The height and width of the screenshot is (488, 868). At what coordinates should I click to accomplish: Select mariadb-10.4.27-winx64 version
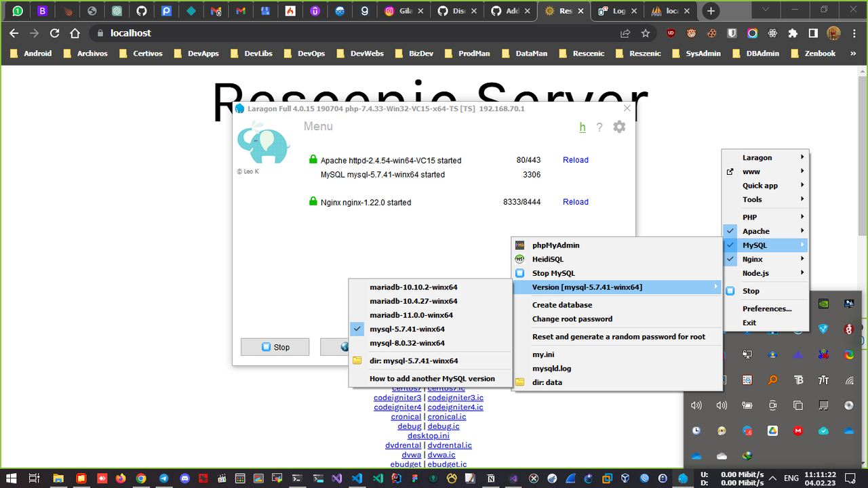click(430, 301)
